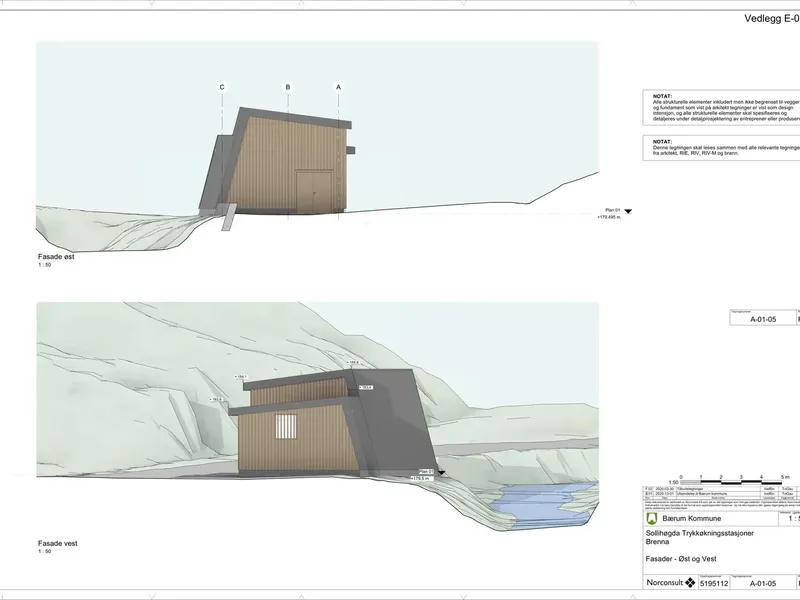Click the 'Vedlegg E-0' header text
Screen dimensions: 800x600
[x=772, y=19]
